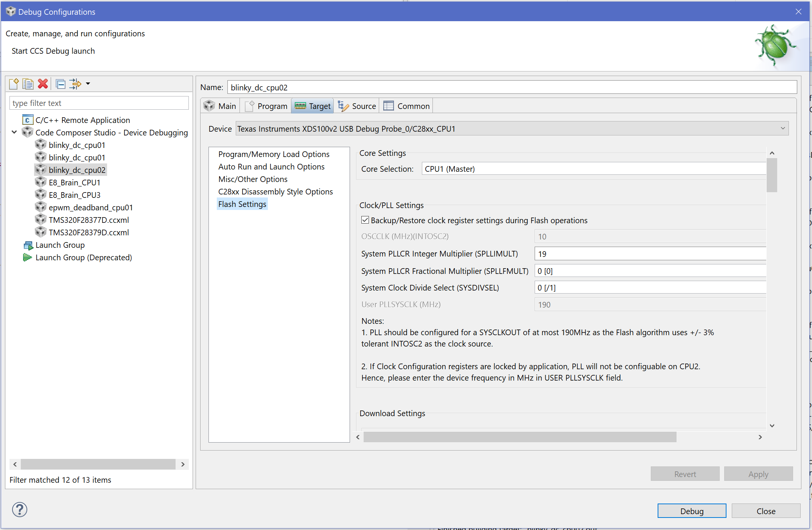The width and height of the screenshot is (812, 530).
Task: Click the Duplicate launch configuration icon
Action: pyautogui.click(x=28, y=84)
